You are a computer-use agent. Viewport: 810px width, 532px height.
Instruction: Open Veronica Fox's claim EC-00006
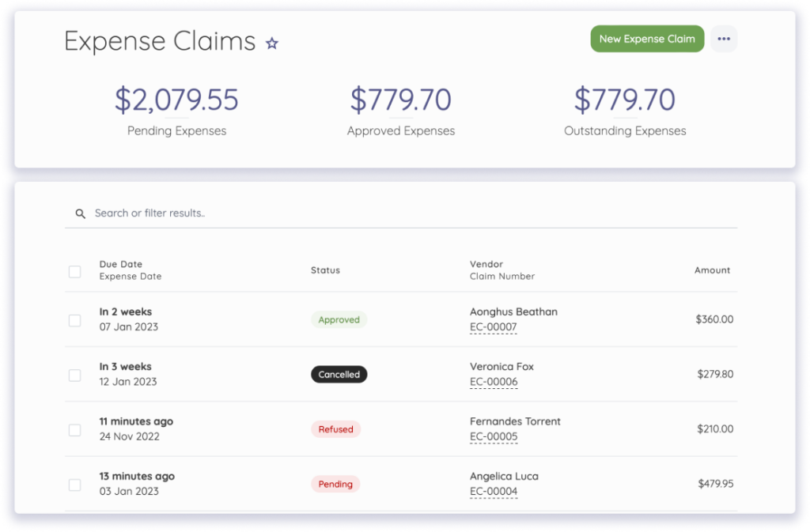493,381
